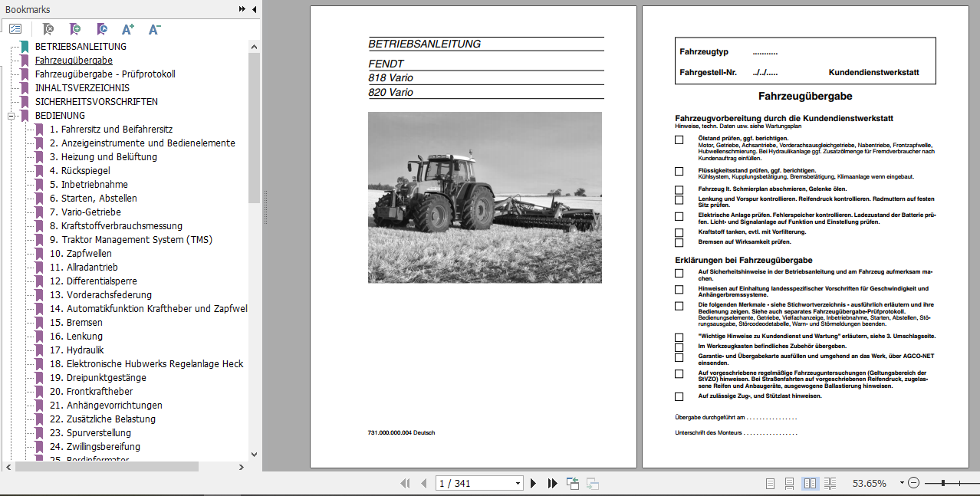This screenshot has height=496, width=980.
Task: Click the bookmark icon beside Fahrzeugübergabe - Prüfprotokoll
Action: [25, 74]
